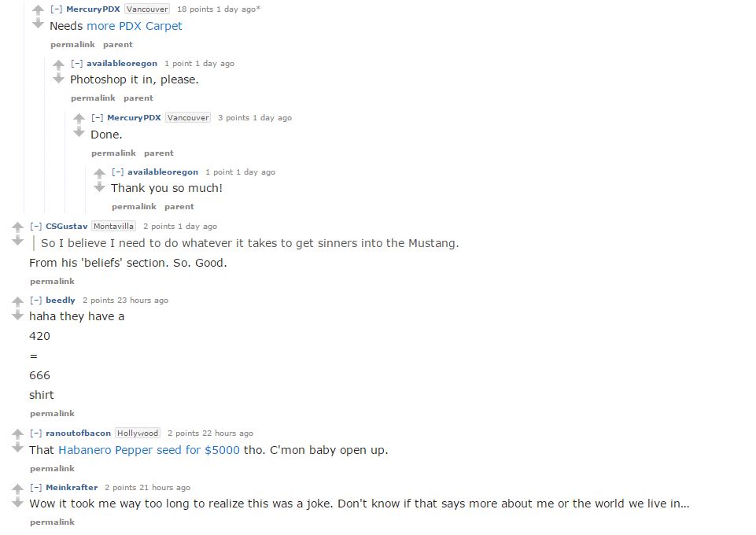Upvote Meinkrafter's comment about the joke

[x=17, y=489]
